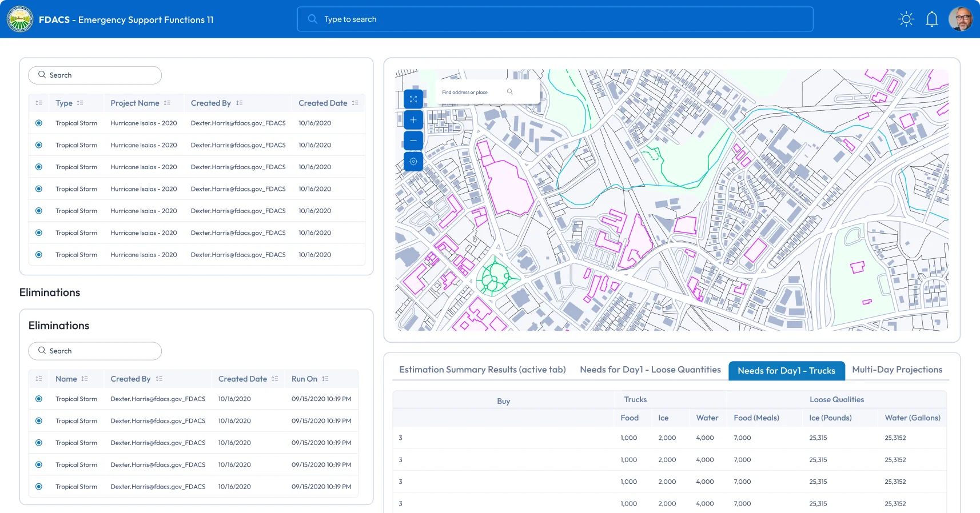Screen dimensions: 980x513
Task: Click the FDACS logo emblem
Action: [x=20, y=19]
